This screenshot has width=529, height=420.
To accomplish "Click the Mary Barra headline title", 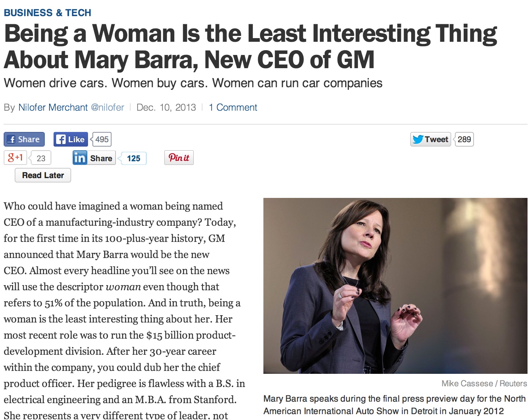I will [250, 46].
